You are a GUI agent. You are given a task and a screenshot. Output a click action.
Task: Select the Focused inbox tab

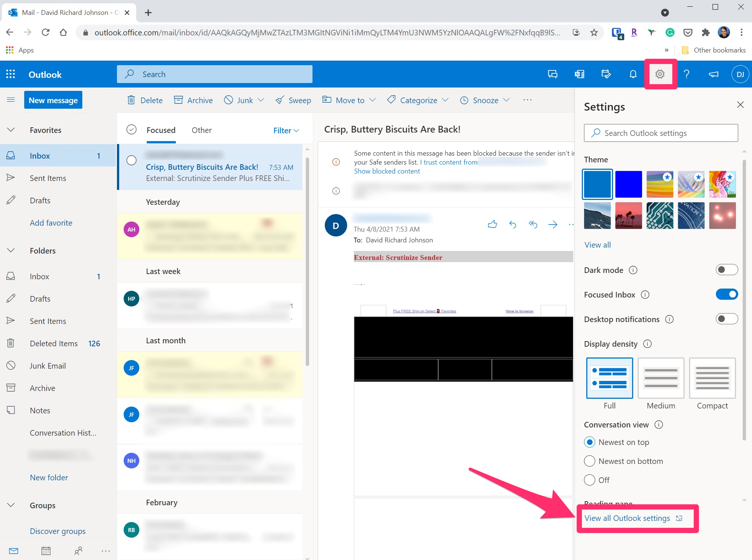point(161,130)
